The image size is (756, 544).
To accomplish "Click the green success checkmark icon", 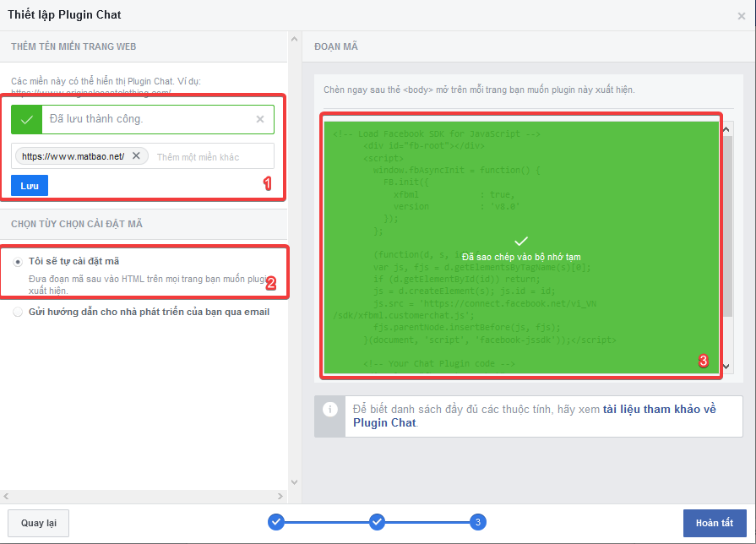I will pyautogui.click(x=26, y=120).
